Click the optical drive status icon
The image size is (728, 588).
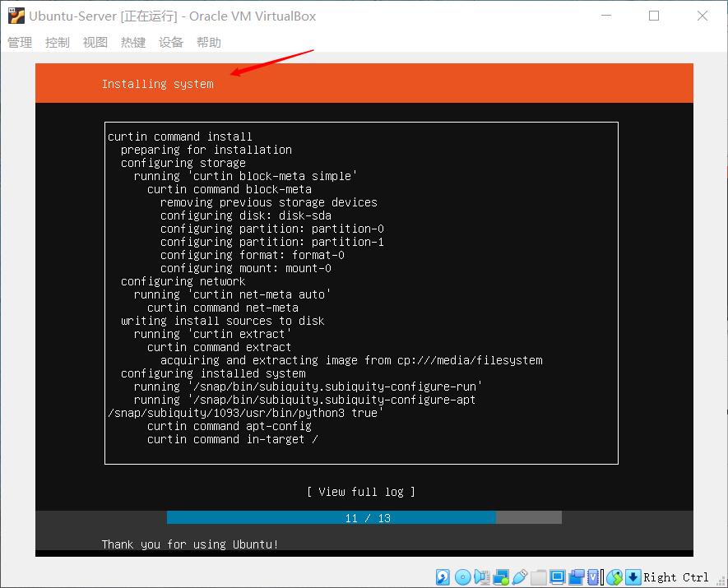(462, 576)
